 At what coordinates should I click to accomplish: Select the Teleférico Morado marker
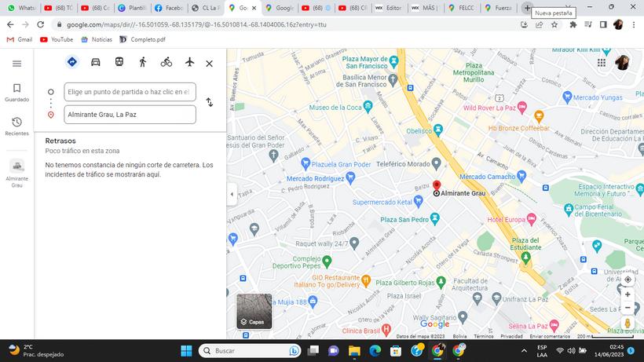pyautogui.click(x=436, y=163)
